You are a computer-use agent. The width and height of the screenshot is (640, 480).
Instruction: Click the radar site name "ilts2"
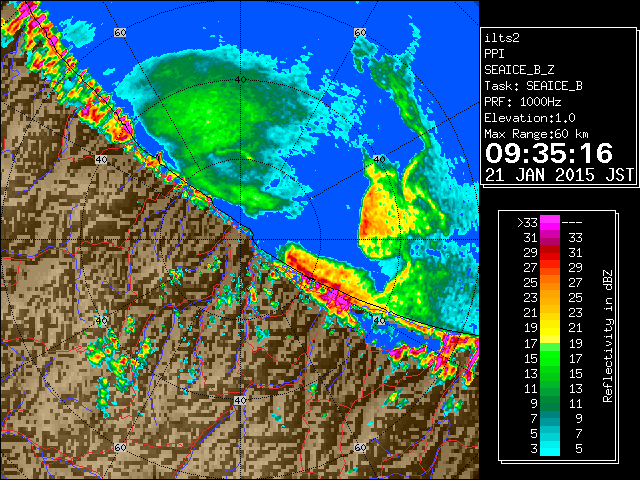pos(502,38)
